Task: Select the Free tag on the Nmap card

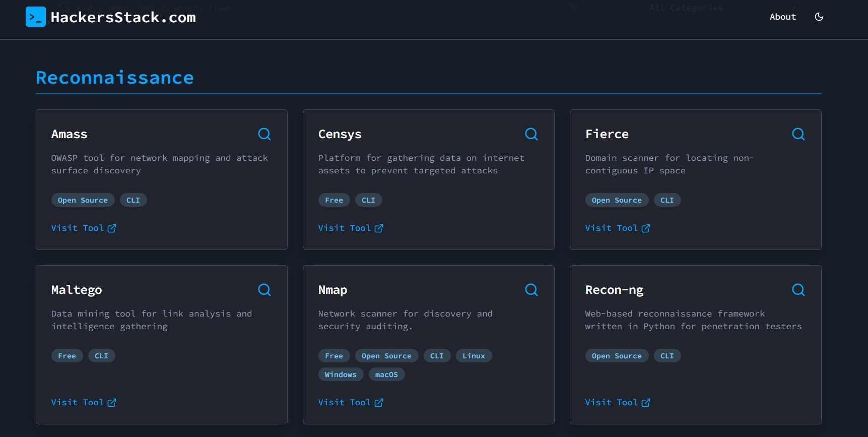Action: click(x=334, y=356)
